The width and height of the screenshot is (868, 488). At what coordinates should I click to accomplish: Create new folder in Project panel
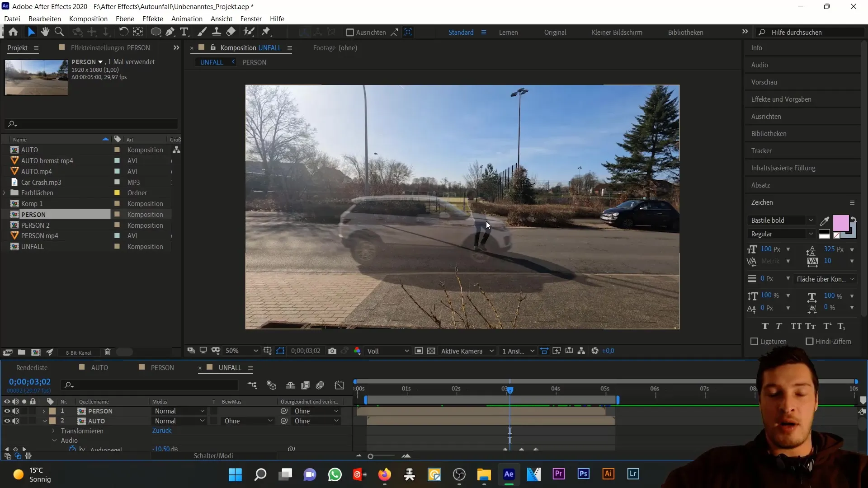click(22, 352)
